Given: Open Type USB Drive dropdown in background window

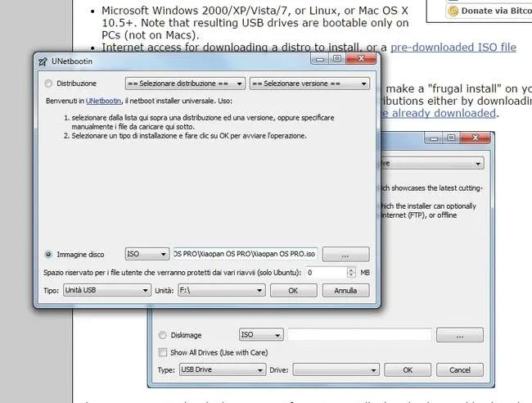Looking at the screenshot, I should tap(223, 369).
